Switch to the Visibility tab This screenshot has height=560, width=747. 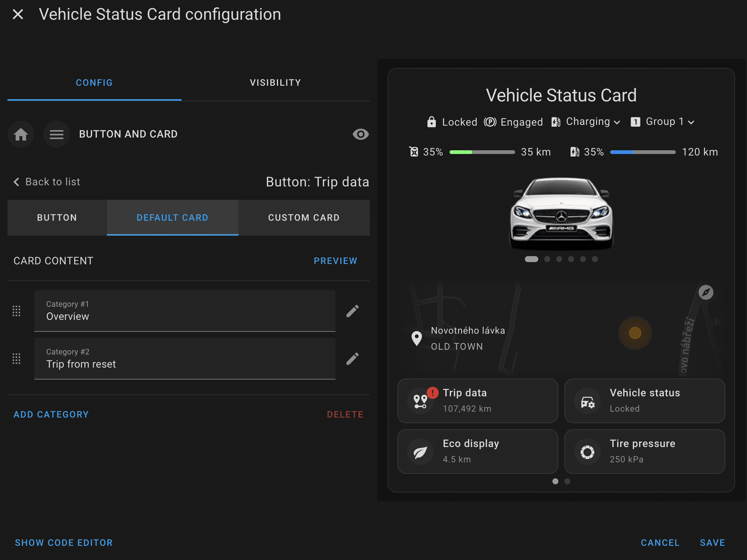275,83
